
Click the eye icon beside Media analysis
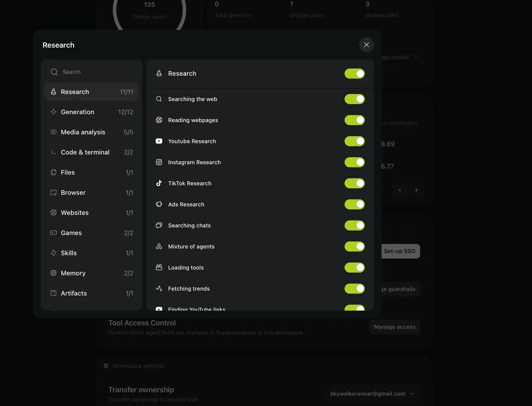tap(54, 132)
